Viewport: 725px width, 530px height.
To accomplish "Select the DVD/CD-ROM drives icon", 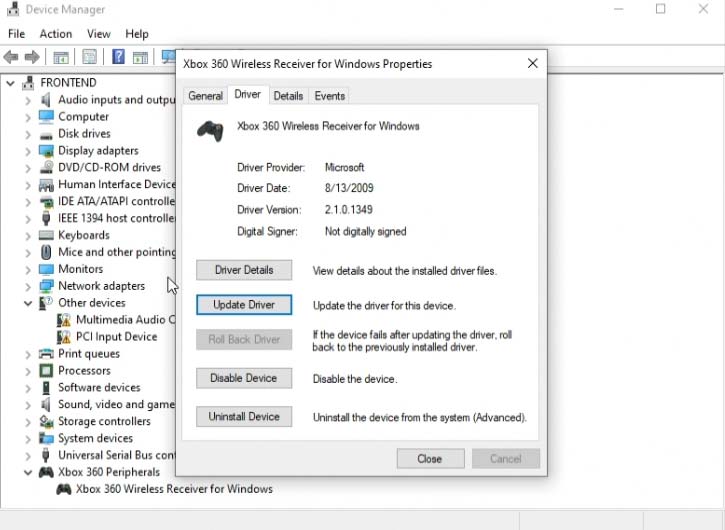I will coord(46,167).
